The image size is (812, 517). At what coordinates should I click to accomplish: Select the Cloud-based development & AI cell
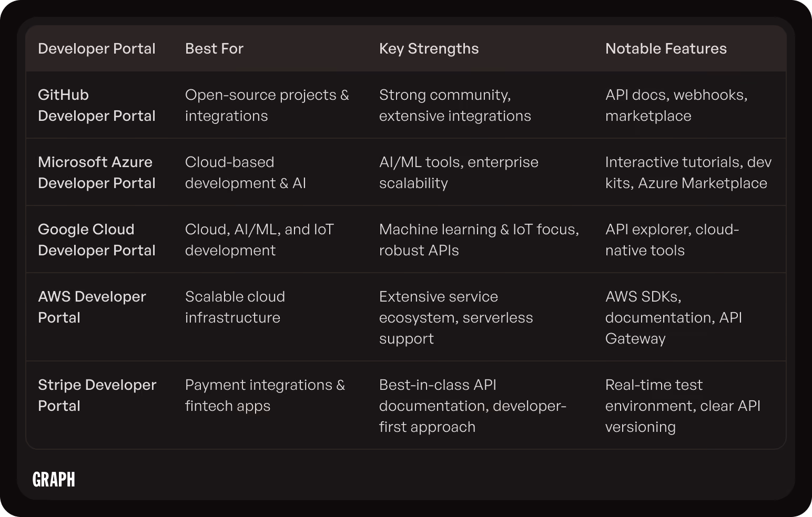point(246,172)
